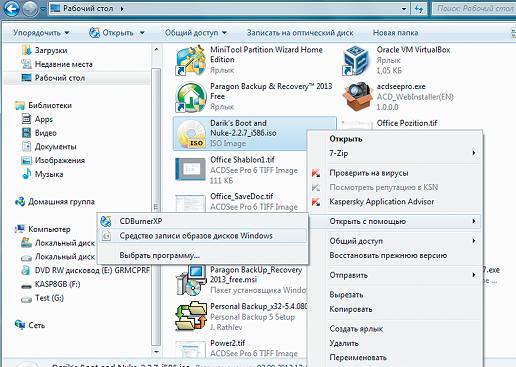The image size is (516, 367).
Task: Click the Музыка note icon
Action: click(x=26, y=174)
